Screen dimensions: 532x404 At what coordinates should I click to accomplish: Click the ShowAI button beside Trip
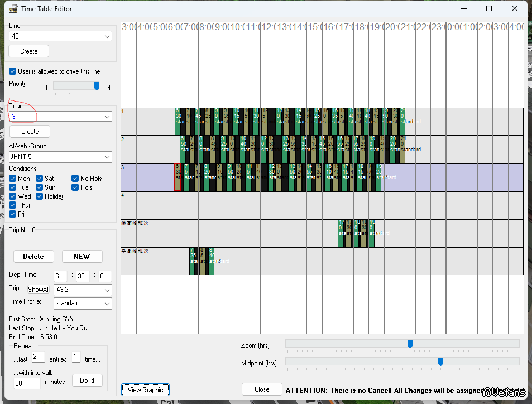click(x=39, y=290)
